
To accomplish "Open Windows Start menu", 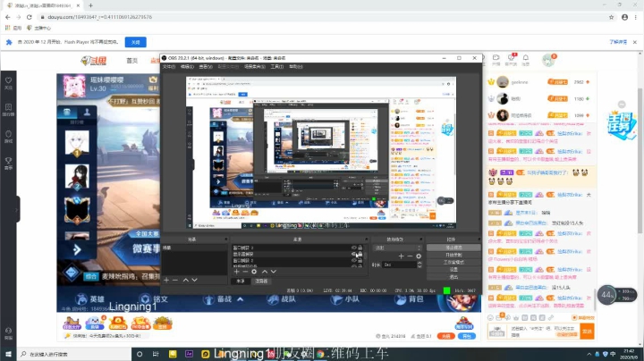I will click(8, 354).
